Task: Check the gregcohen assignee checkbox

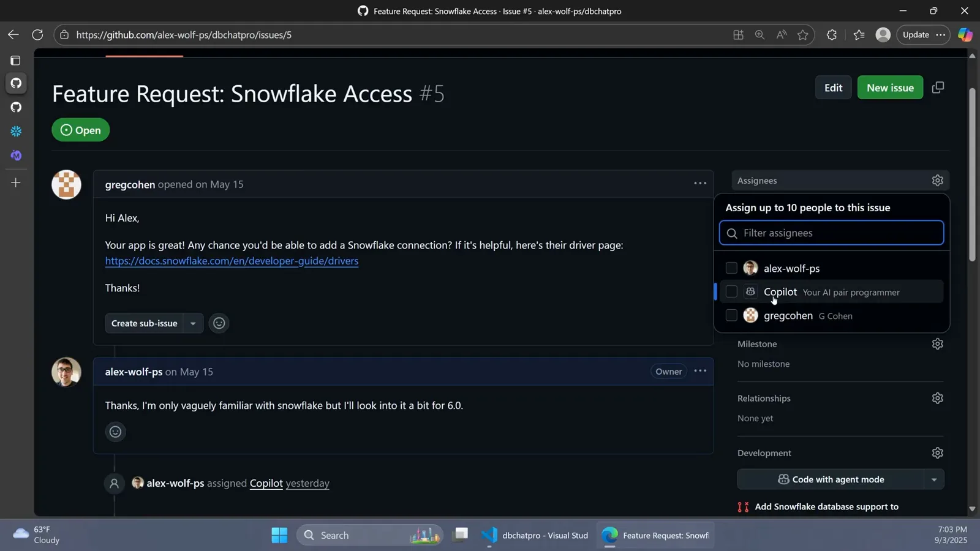Action: pos(731,315)
